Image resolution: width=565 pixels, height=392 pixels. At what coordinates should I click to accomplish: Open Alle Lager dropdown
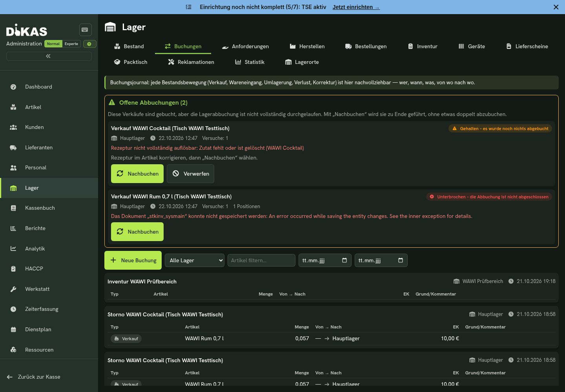click(x=195, y=260)
